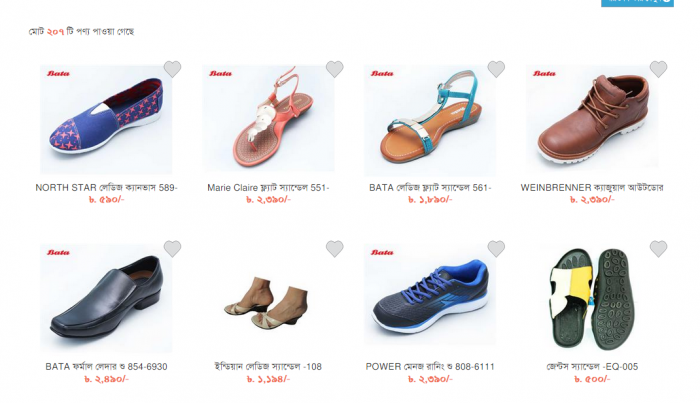Screen dimensions: 700x403
Task: Wishlist the POWER running shoe 808-6111
Action: click(x=496, y=249)
